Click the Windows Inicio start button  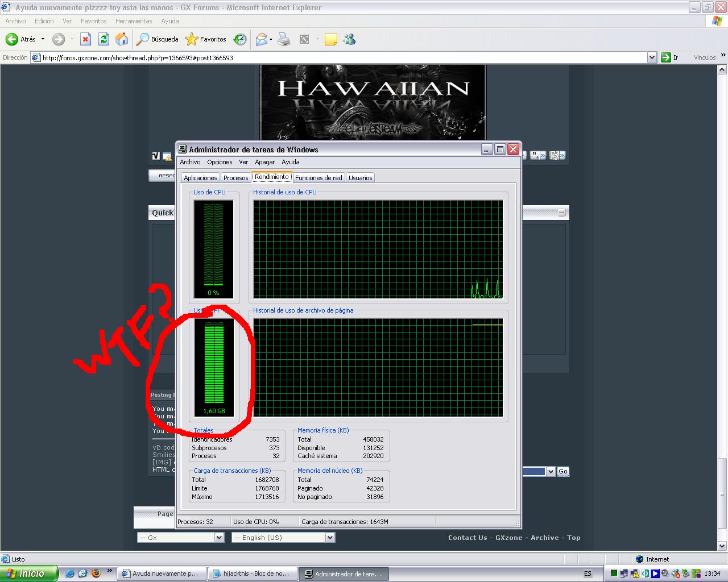coord(28,573)
